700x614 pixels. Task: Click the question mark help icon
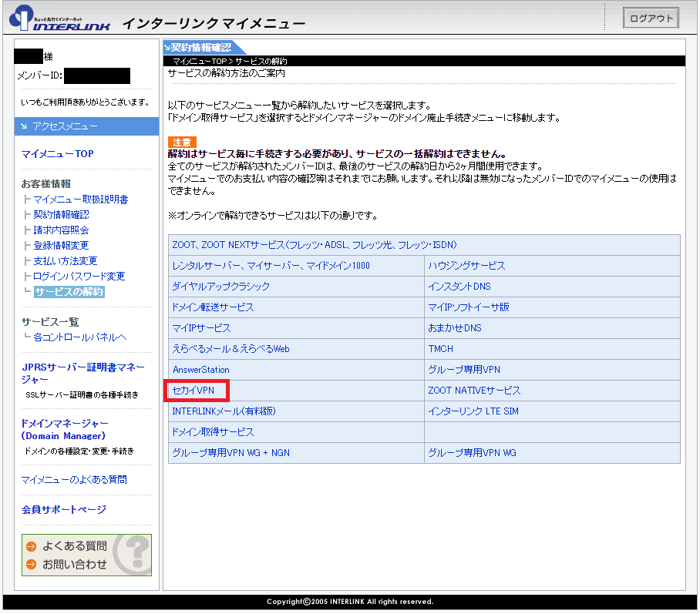(x=132, y=555)
